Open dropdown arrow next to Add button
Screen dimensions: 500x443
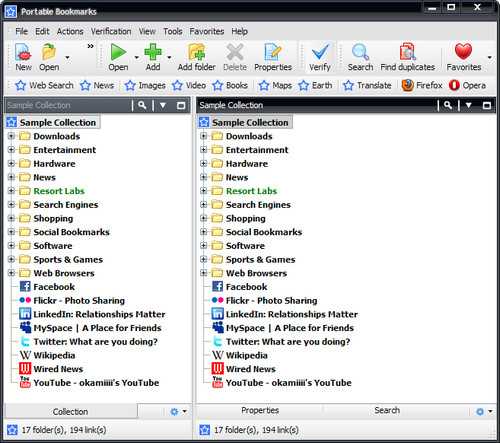[169, 57]
